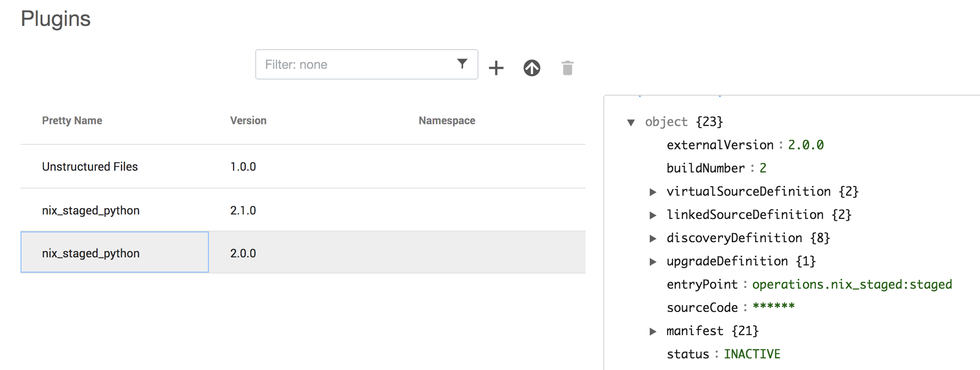Select the Unstructured Files plugin row
This screenshot has height=370, width=980.
[90, 167]
